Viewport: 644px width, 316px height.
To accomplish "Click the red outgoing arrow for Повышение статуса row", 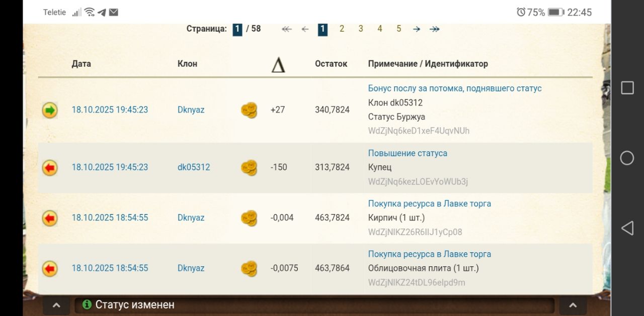I will tap(50, 168).
